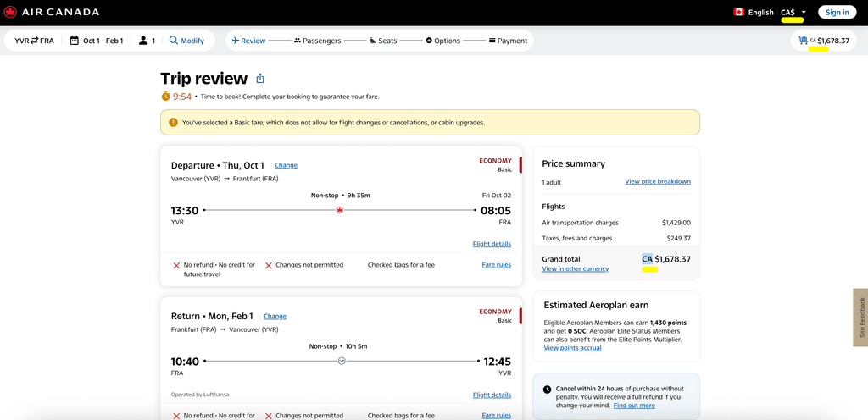Click the YVR to FRA route swap arrows
This screenshot has height=420, width=868.
tap(34, 41)
